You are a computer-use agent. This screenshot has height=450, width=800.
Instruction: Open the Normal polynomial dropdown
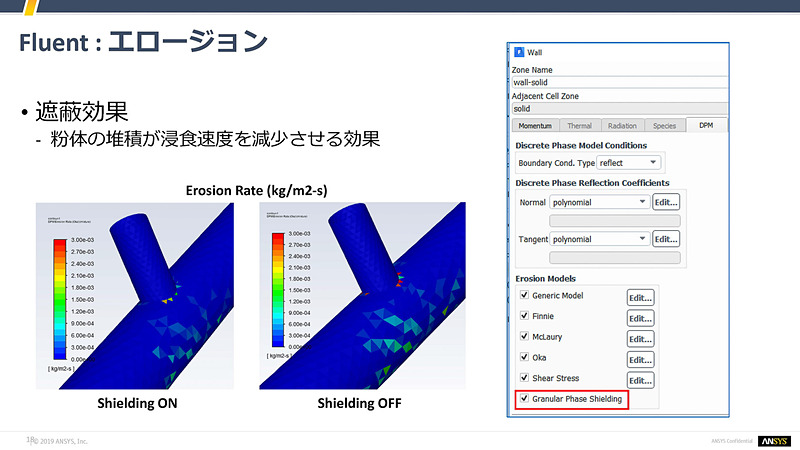tap(599, 202)
